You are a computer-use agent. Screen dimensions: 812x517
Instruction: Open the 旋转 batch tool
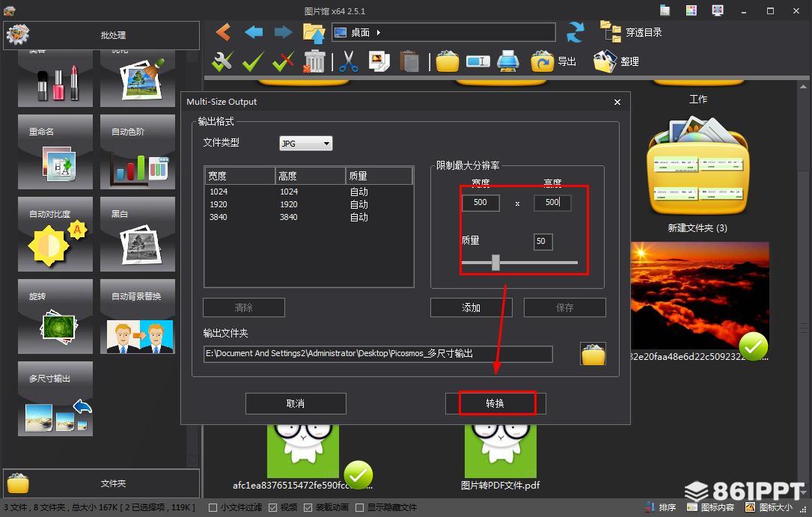[x=55, y=316]
